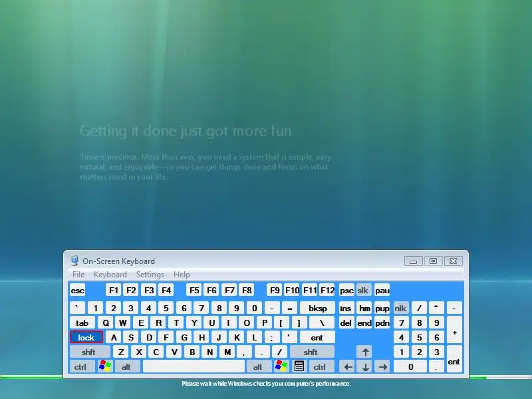This screenshot has width=532, height=399.
Task: Click the semicolon key
Action: point(271,337)
